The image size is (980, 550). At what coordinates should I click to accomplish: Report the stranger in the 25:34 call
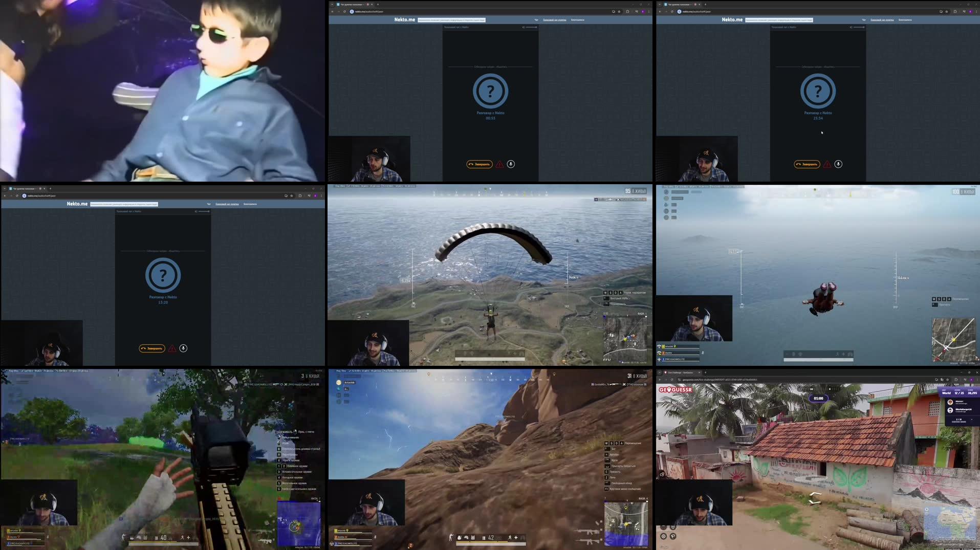coord(827,164)
